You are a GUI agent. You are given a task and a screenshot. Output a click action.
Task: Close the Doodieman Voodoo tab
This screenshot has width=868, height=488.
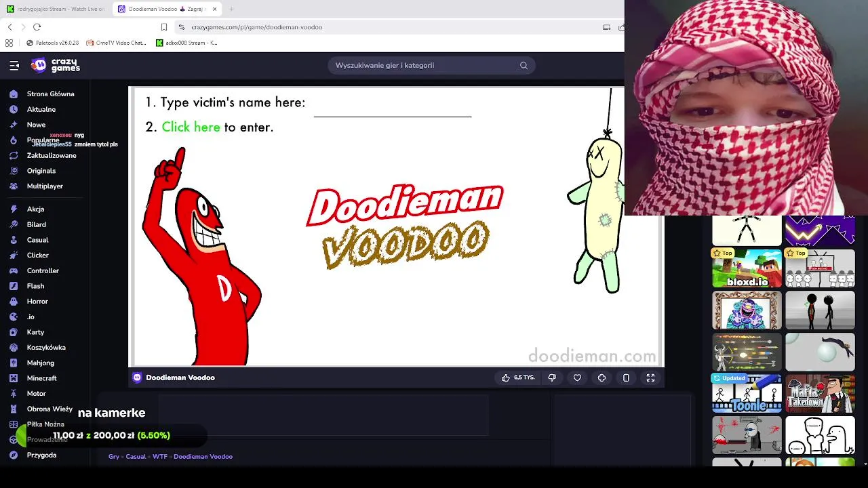pyautogui.click(x=215, y=9)
